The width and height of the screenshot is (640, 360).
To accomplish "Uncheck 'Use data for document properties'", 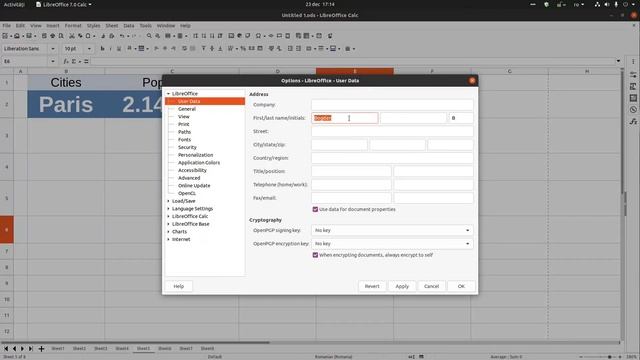I will (315, 209).
